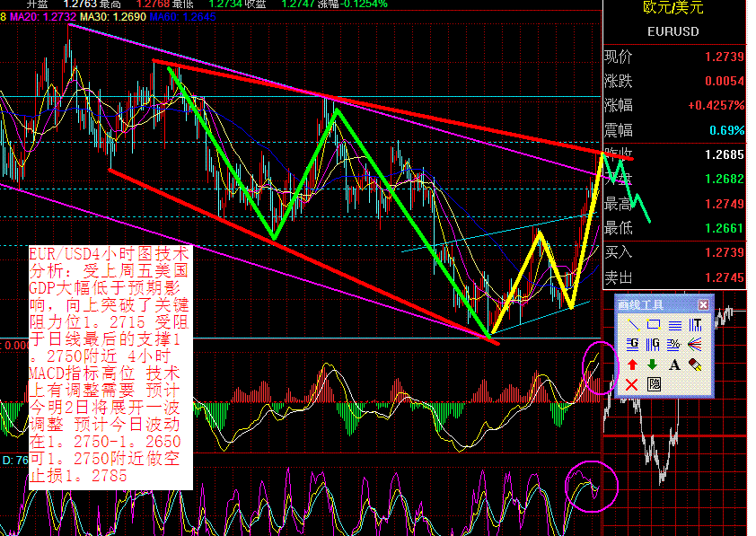756x536 pixels.
Task: Click the magenta circle on MACD indicator
Action: pos(600,368)
